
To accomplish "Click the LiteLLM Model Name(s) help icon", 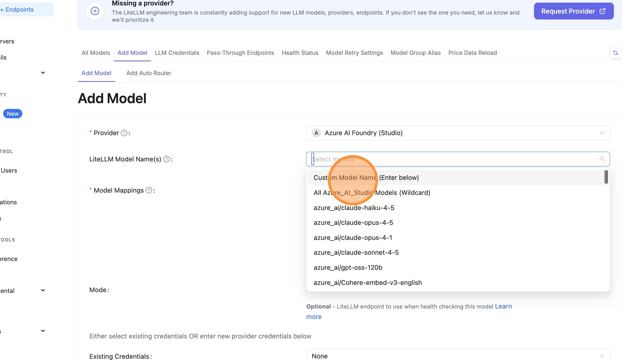I will pos(166,159).
